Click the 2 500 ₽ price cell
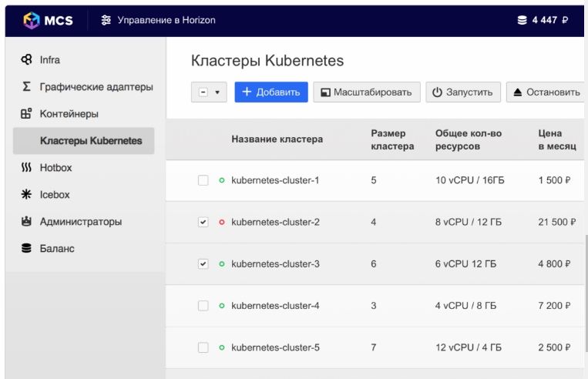Screen dimensions: 588x379 [554, 347]
